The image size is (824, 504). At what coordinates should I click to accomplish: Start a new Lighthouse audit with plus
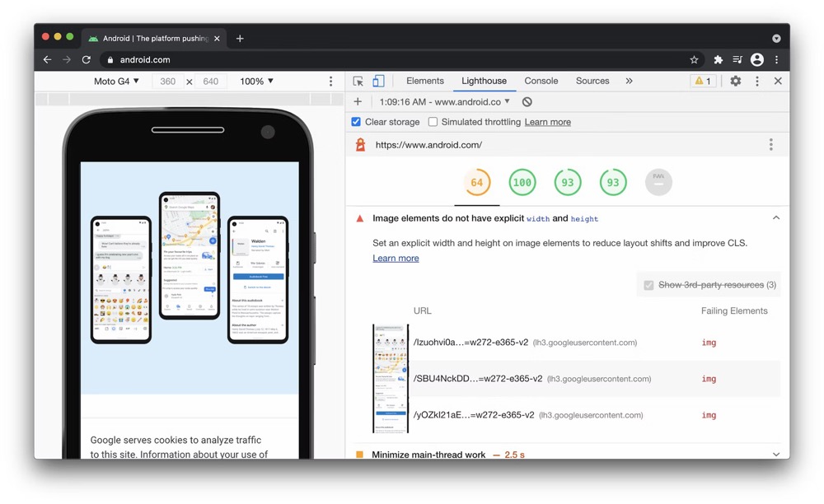point(358,102)
